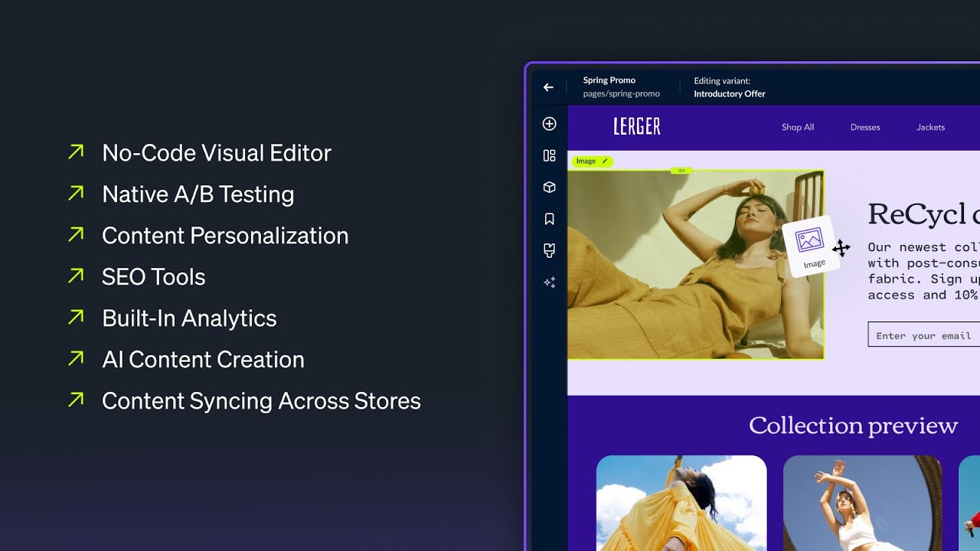Switch to the Shop All nav tab
The width and height of the screenshot is (980, 551).
coord(798,127)
